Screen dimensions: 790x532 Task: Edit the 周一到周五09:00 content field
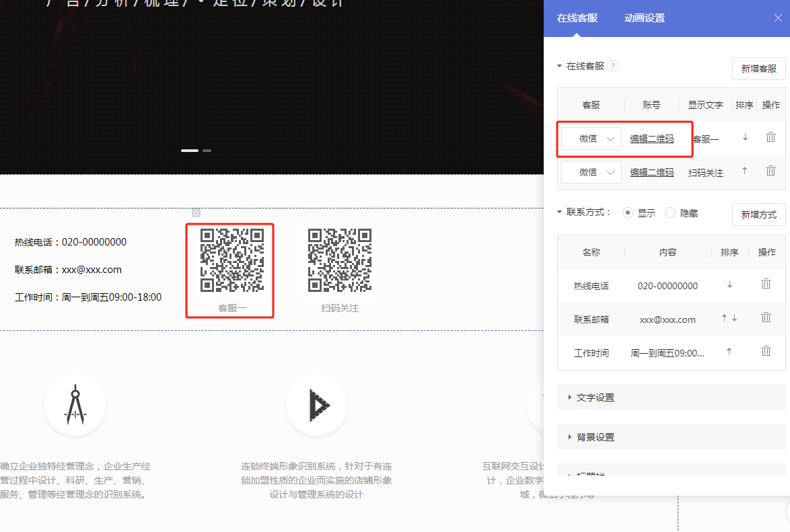pyautogui.click(x=668, y=354)
